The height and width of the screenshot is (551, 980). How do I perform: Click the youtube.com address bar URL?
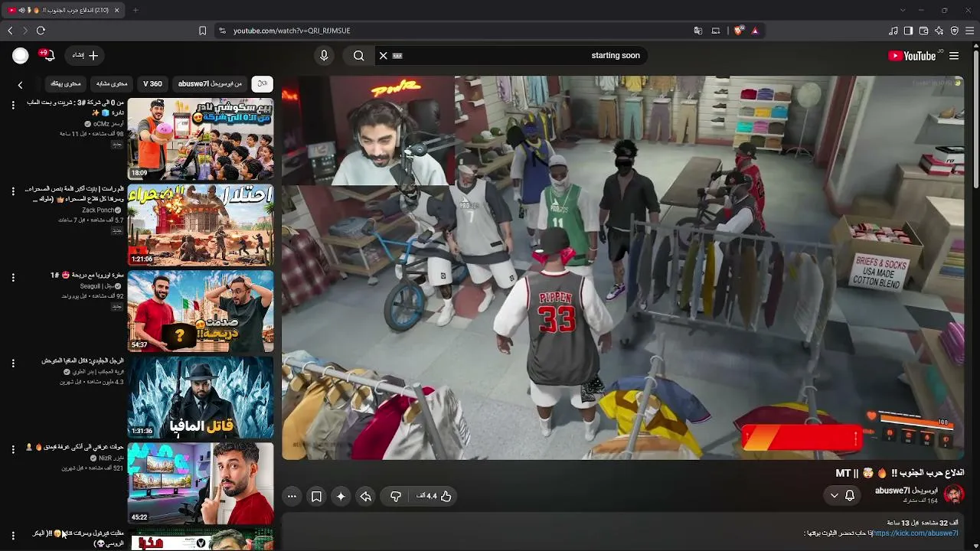tap(292, 31)
